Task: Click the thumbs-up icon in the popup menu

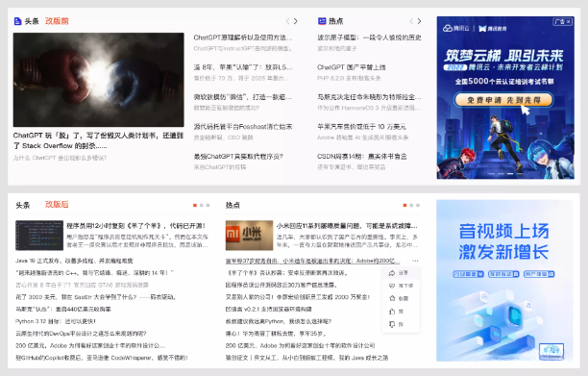Action: pos(392,312)
